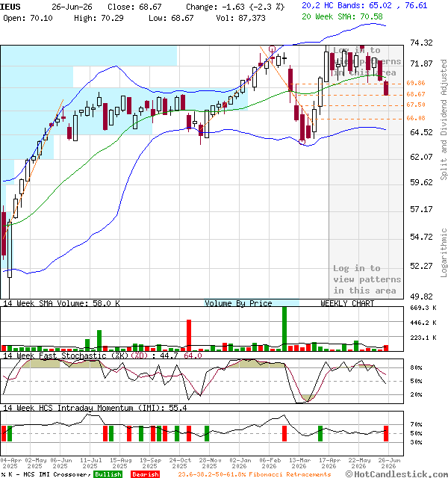Select the Open: 70.10 value
448x478 pixels.
(x=28, y=18)
